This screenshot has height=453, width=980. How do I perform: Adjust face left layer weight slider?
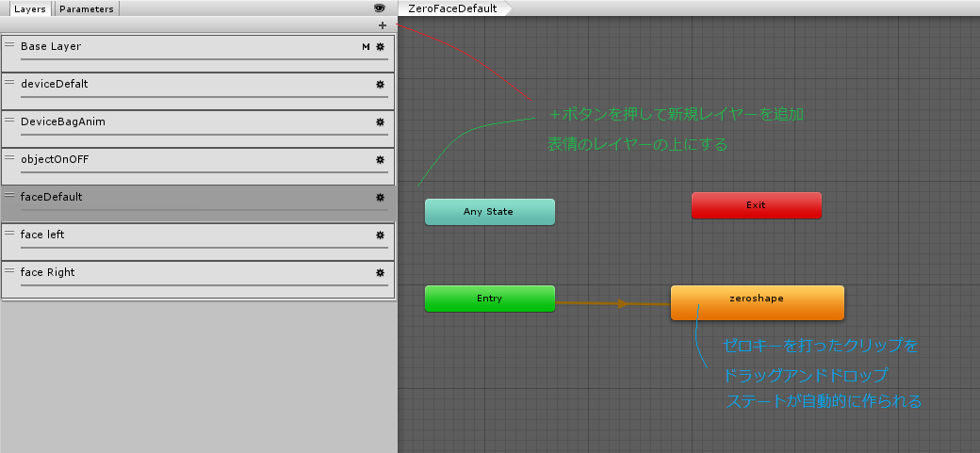coord(204,248)
